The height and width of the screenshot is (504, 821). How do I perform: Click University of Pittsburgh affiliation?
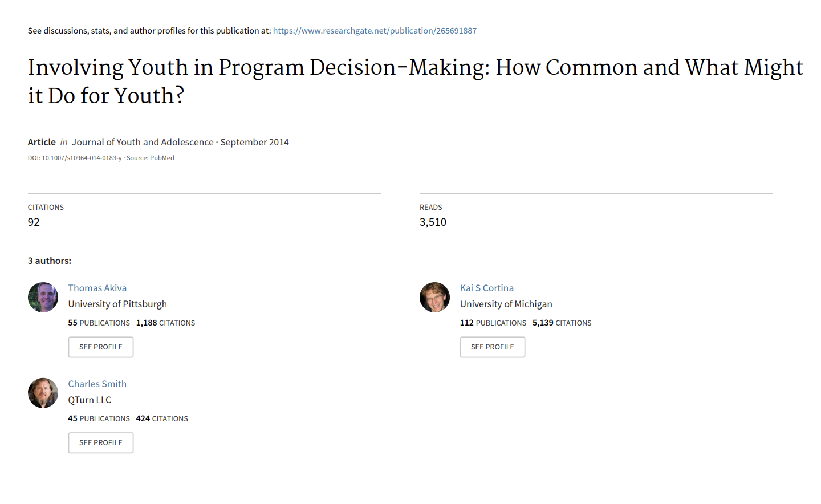pos(117,304)
